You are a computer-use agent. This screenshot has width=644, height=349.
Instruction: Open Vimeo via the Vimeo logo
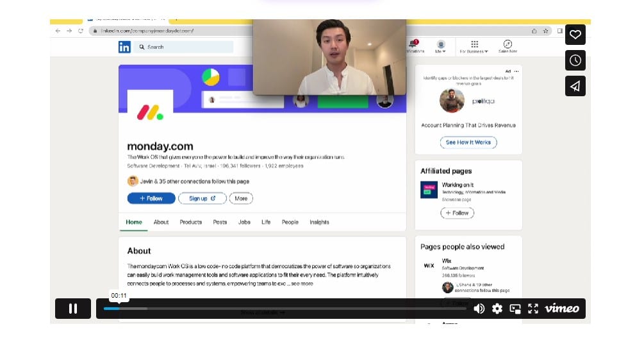562,309
